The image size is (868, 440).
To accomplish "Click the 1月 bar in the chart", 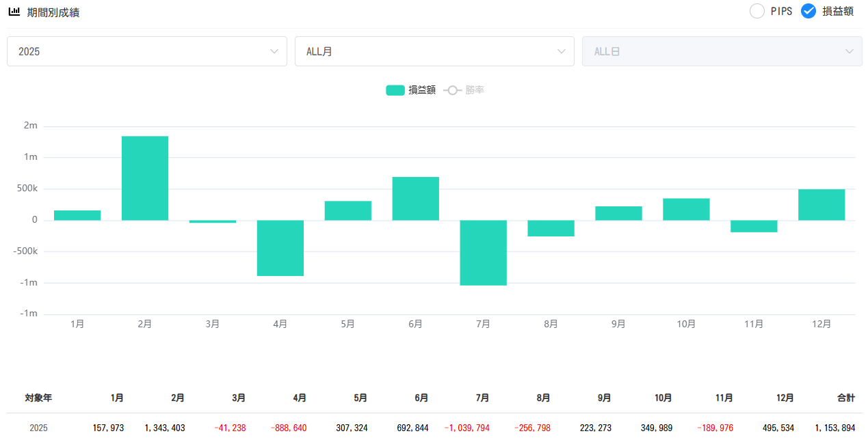I will 77,215.
